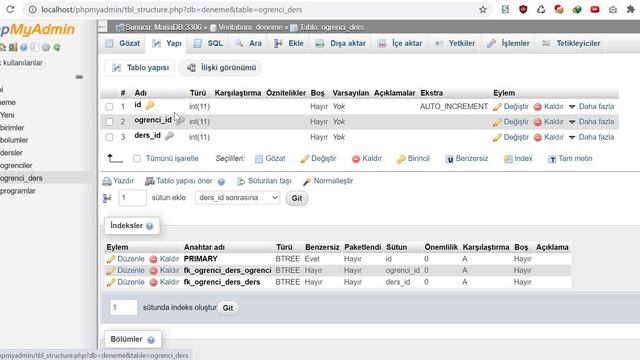Open the Tetikleyiciler tab
This screenshot has width=640, height=360.
tap(571, 43)
